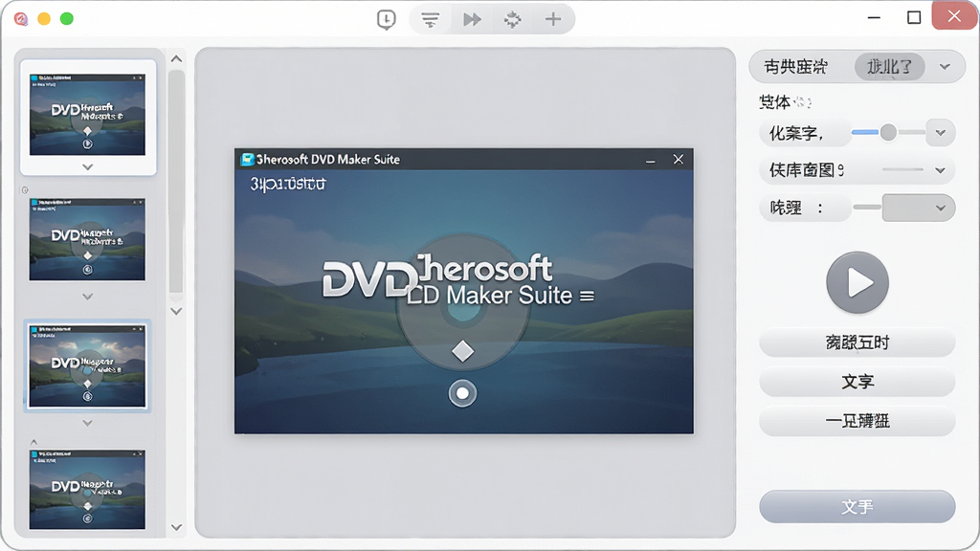Expand the chevron below the second thumbnail
This screenshot has width=980, height=551.
click(87, 297)
